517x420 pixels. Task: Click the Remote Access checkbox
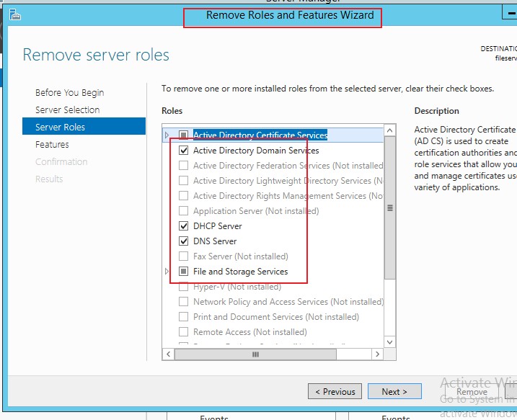pos(183,332)
